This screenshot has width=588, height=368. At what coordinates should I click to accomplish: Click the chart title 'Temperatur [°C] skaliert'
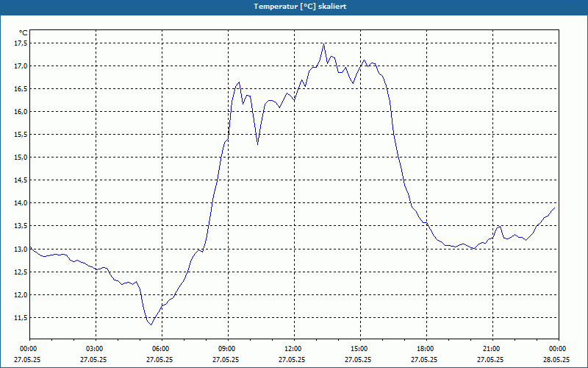(x=300, y=7)
